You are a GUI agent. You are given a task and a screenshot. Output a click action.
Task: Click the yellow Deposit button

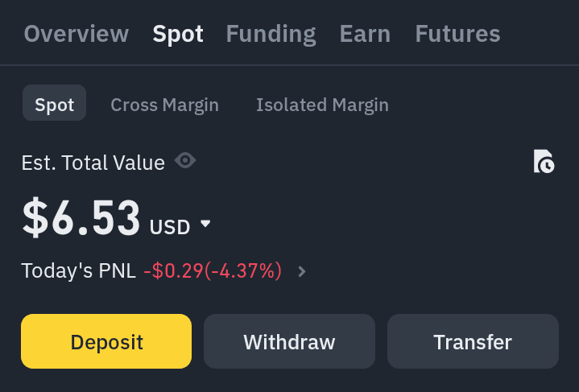[106, 341]
